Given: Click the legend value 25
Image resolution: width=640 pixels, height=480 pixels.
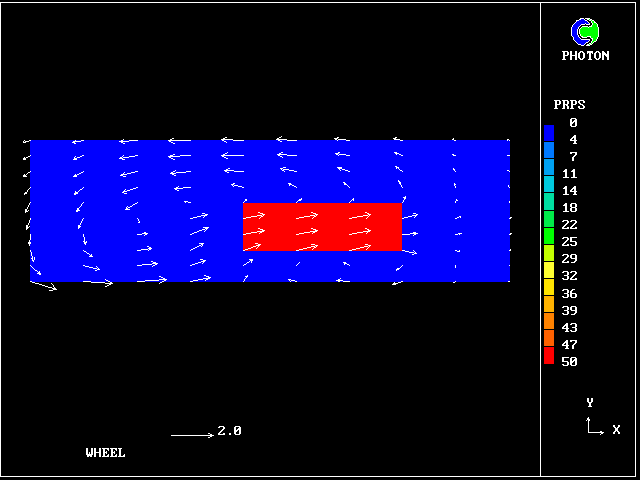Looking at the screenshot, I should (x=569, y=242).
